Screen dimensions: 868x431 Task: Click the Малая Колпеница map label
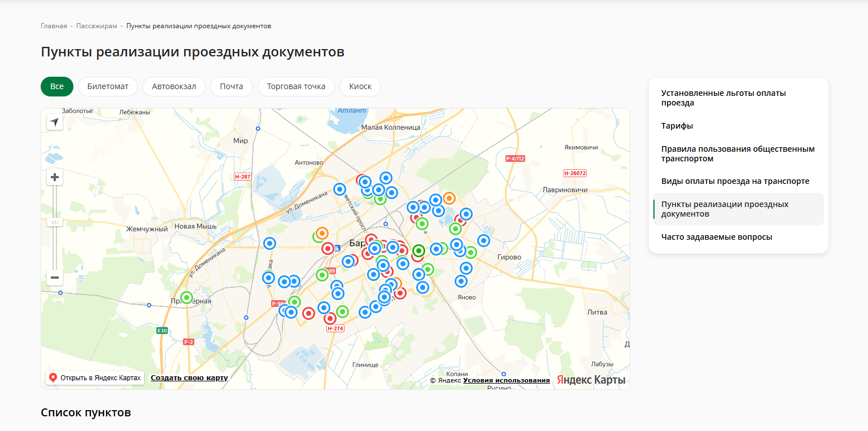391,127
